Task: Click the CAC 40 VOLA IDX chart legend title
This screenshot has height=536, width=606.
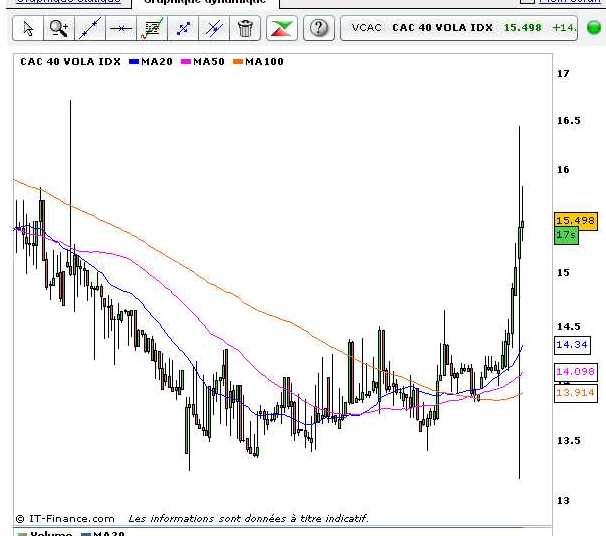Action: (70, 62)
